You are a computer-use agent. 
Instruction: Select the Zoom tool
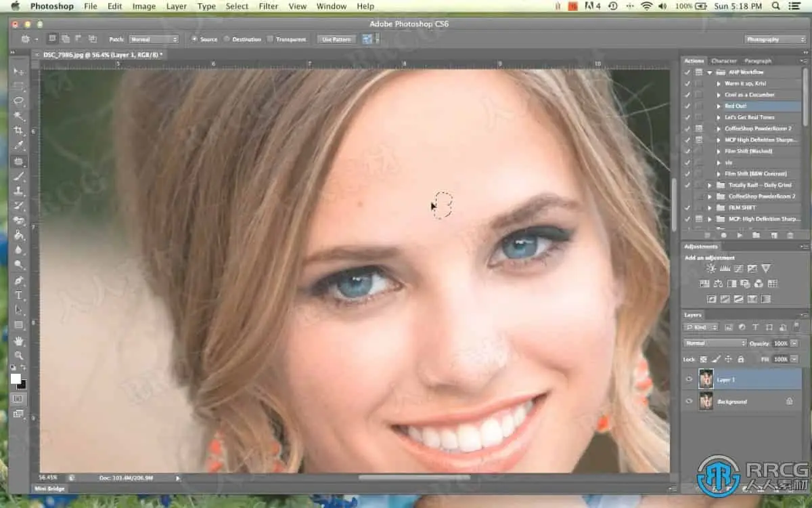[19, 355]
